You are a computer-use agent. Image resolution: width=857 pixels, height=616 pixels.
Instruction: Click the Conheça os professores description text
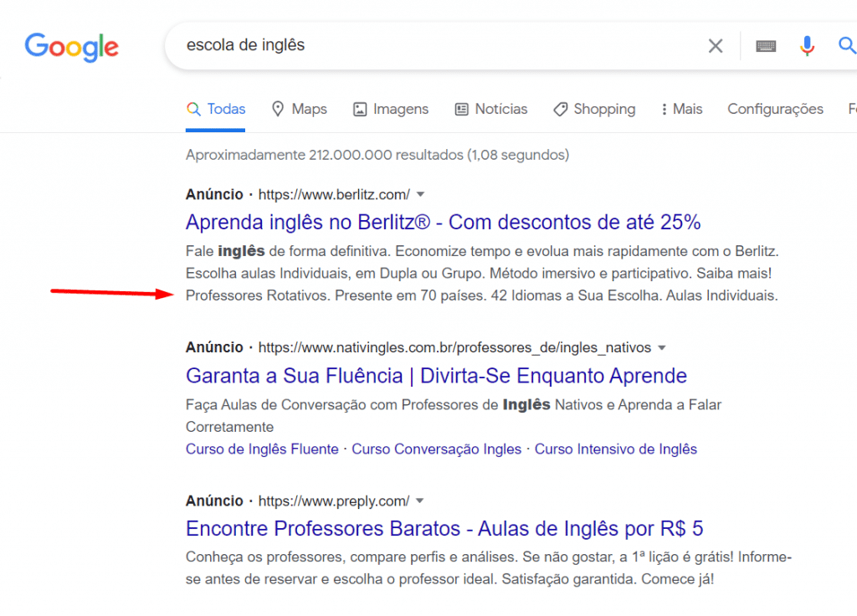(x=489, y=568)
